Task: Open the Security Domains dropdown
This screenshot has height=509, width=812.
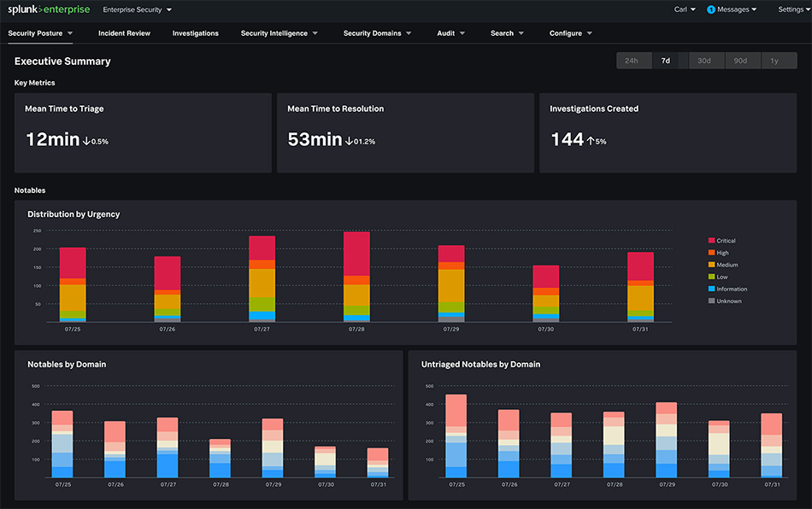Action: click(x=377, y=33)
